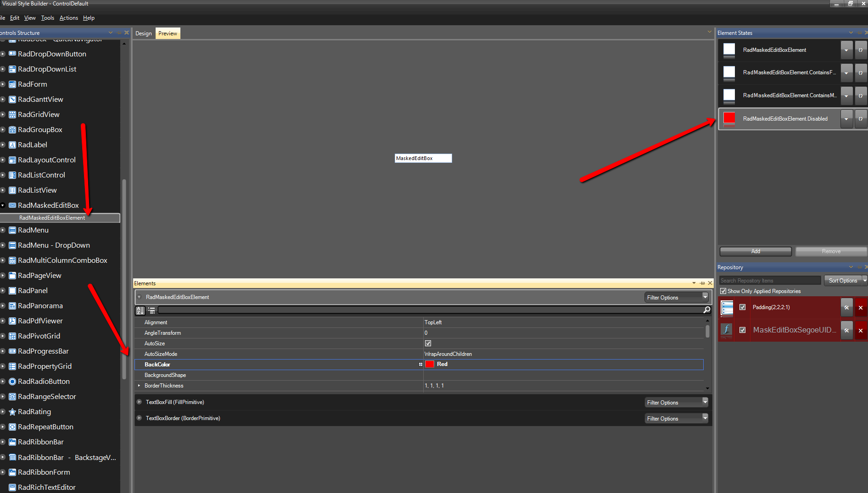Click the RadDropDownButton icon in tree
The image size is (868, 493).
point(12,54)
